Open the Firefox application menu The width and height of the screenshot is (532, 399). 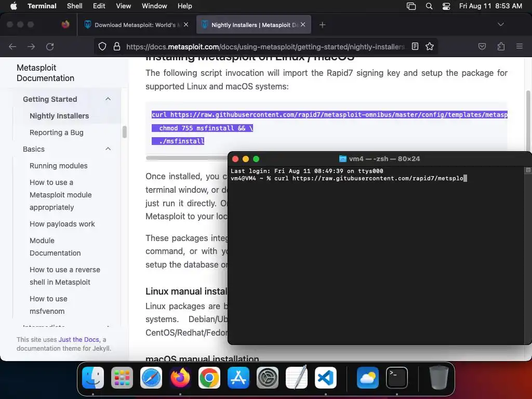coord(520,46)
